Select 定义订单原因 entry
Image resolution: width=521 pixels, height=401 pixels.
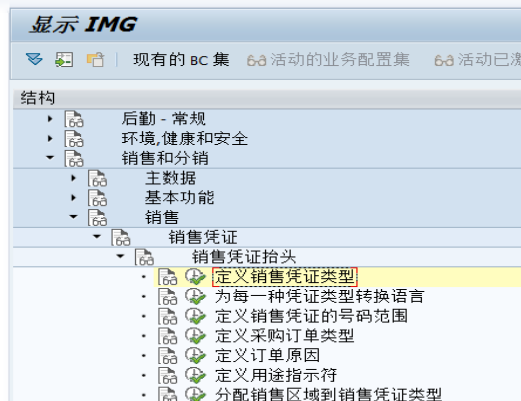pos(267,355)
